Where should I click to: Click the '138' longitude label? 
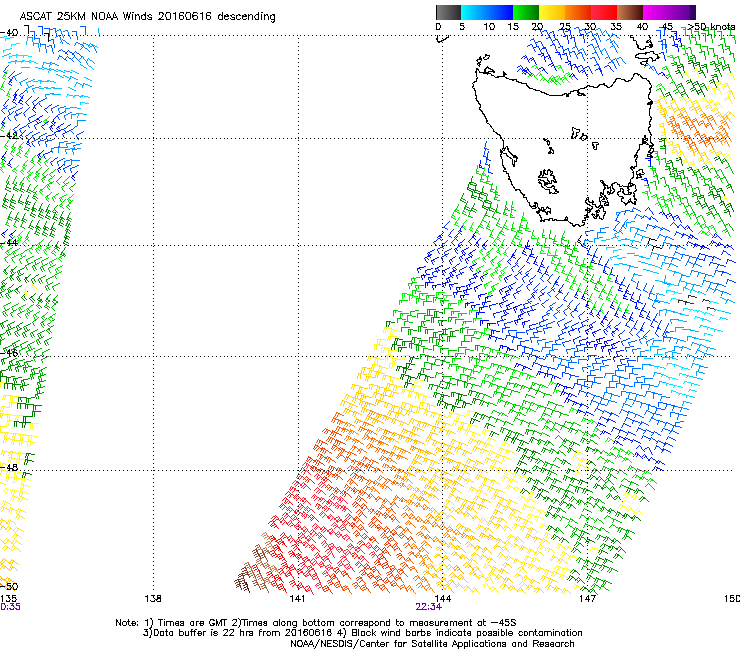click(153, 599)
